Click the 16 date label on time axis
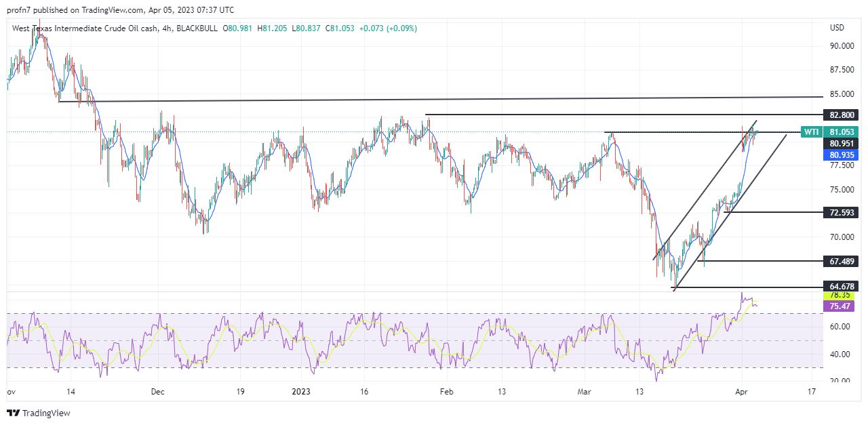Screen dimensions: 868x425 (x=363, y=392)
